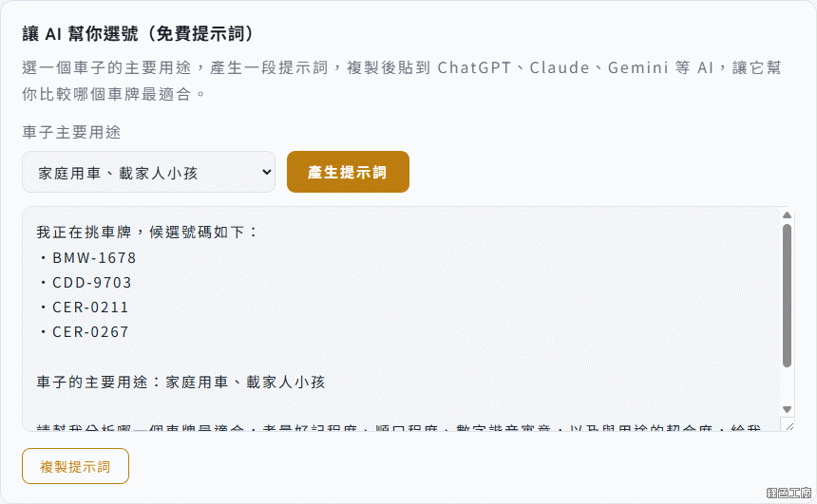This screenshot has height=504, width=817.
Task: Click the dropdown chevron arrow
Action: point(266,172)
